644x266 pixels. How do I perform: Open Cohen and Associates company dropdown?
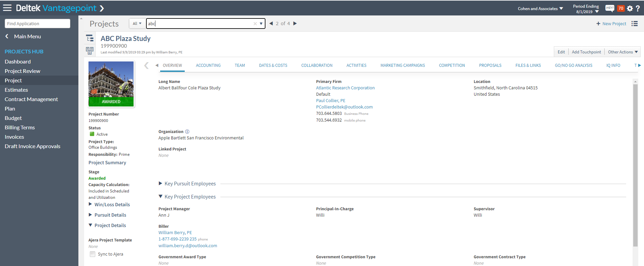[x=540, y=9]
